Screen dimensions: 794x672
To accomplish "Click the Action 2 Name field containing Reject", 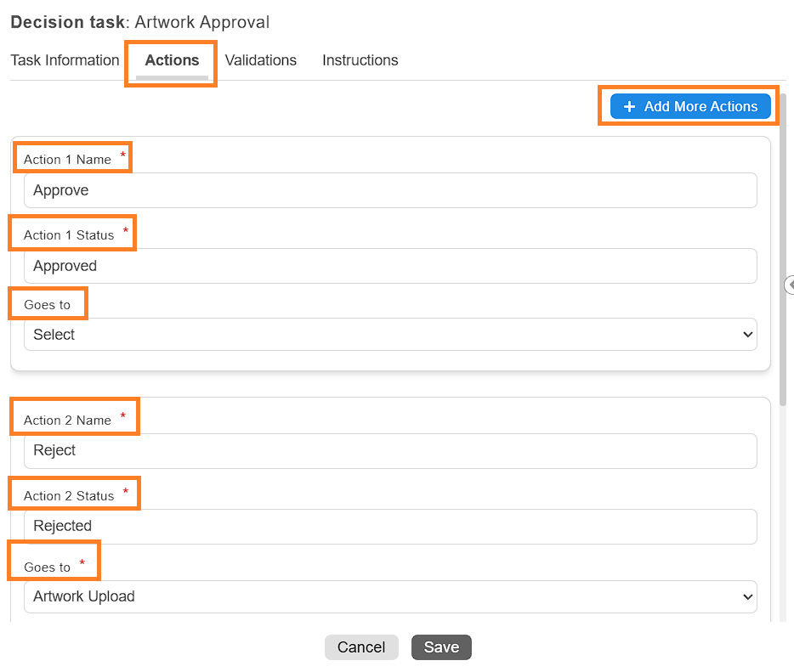I will [390, 450].
